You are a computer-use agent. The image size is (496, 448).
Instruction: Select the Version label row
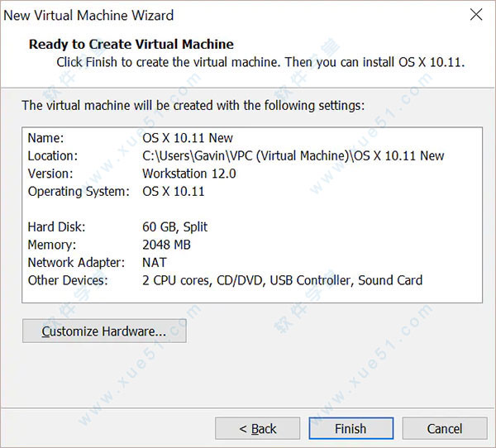[x=50, y=174]
